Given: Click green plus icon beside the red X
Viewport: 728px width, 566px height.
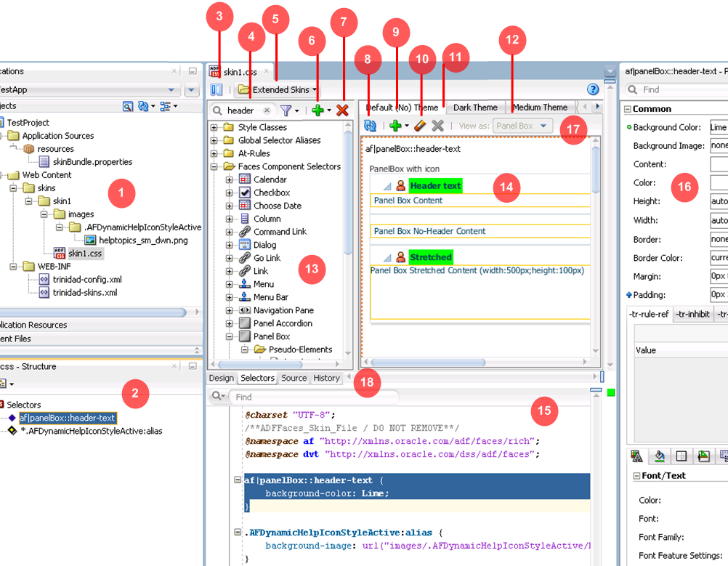Looking at the screenshot, I should pyautogui.click(x=317, y=110).
